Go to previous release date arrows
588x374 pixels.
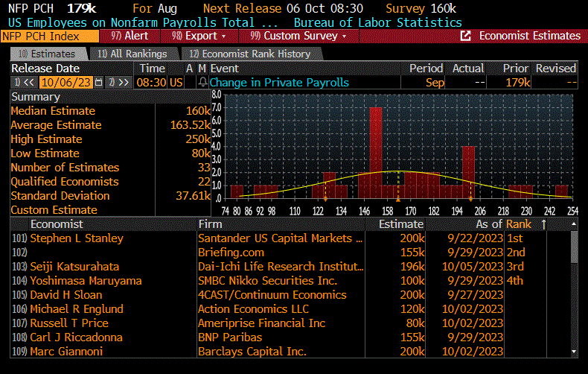click(x=25, y=83)
